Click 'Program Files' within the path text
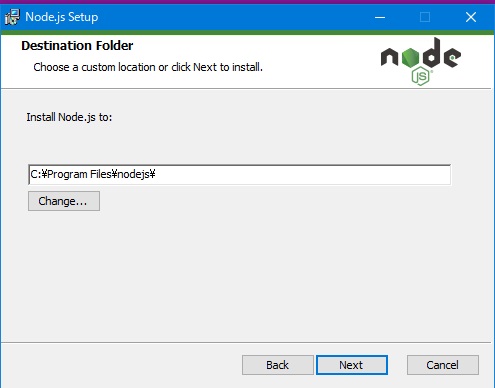495x388 pixels. point(79,174)
